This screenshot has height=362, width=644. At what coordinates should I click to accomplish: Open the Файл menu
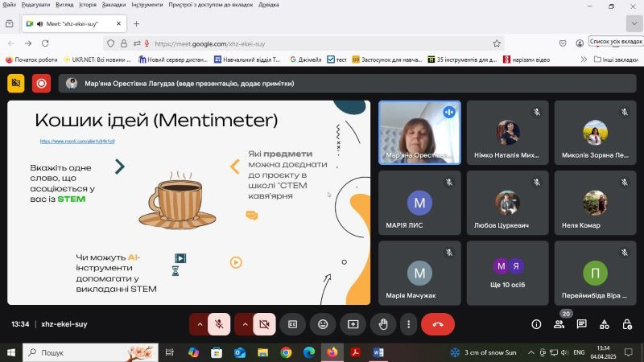click(9, 5)
